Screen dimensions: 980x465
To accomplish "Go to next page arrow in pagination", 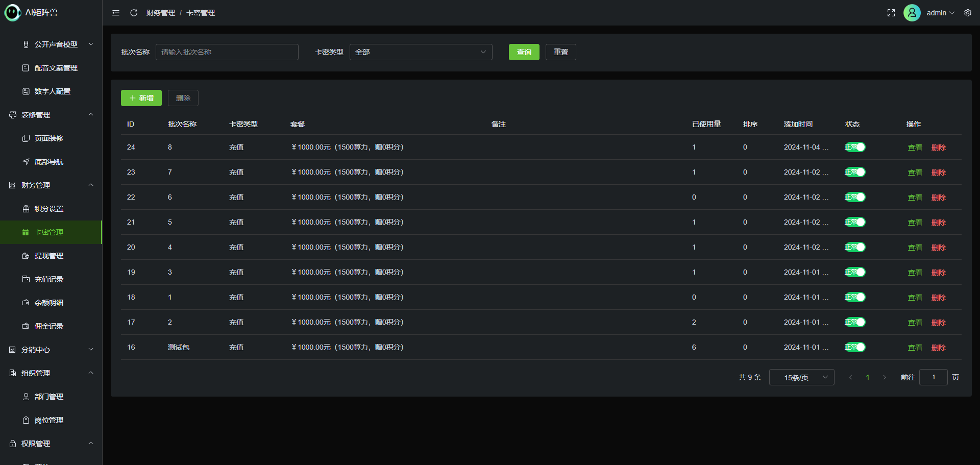I will 885,377.
